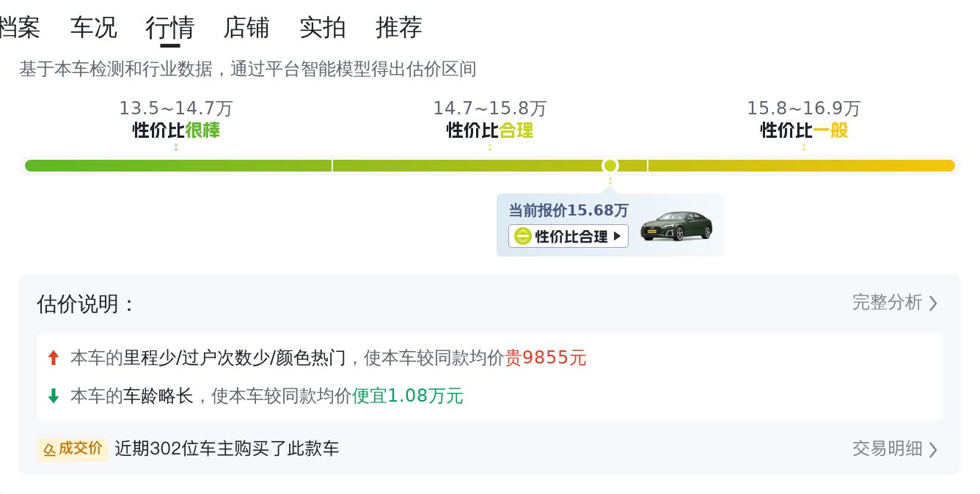Open the 性价比合理 dropdown button

[x=568, y=236]
